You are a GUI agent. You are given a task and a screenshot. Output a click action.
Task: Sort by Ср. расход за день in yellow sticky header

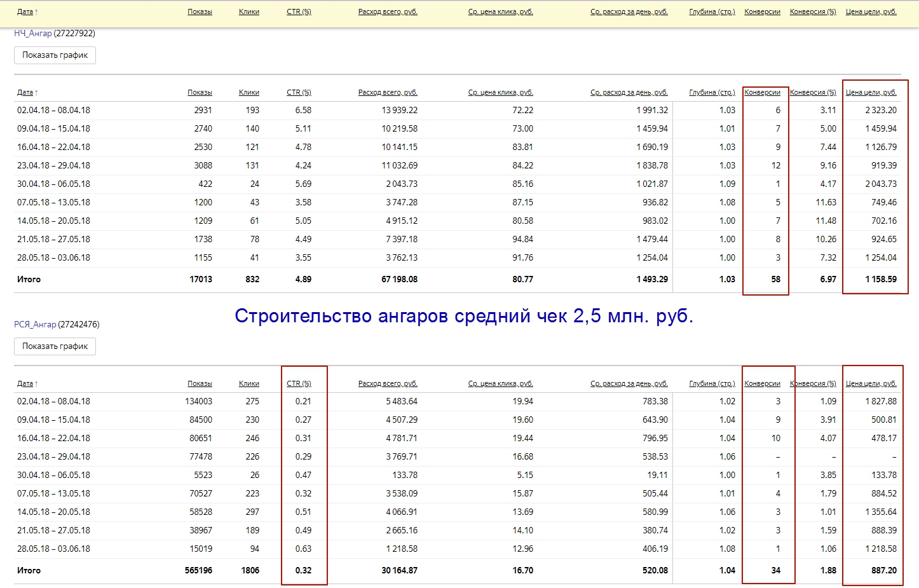(629, 11)
